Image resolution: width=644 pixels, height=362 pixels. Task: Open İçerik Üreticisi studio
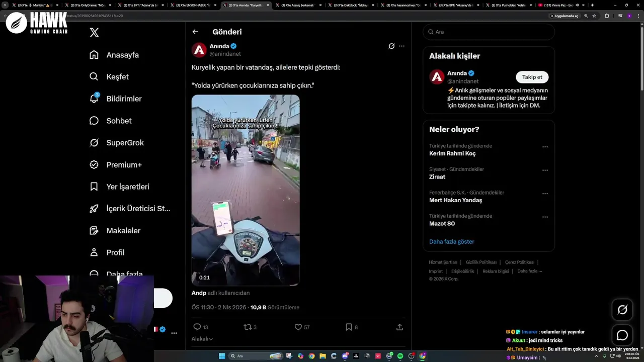(x=130, y=208)
